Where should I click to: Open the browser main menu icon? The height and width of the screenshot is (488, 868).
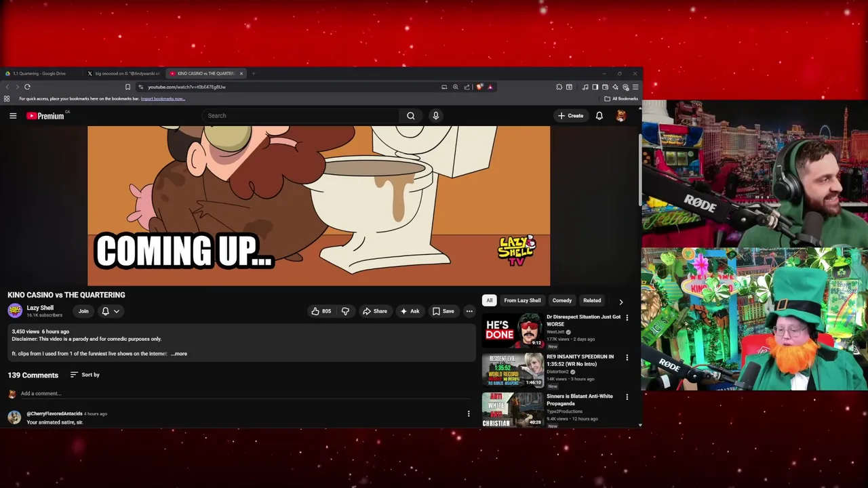pos(635,87)
